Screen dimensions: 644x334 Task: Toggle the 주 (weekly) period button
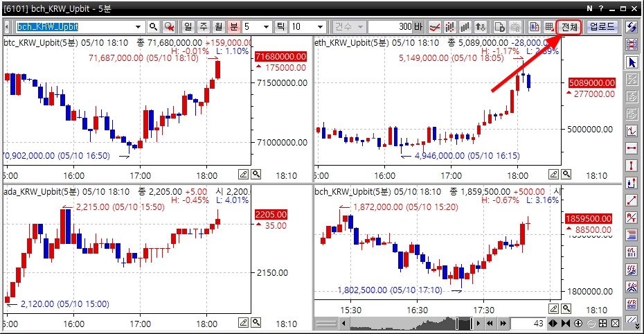click(204, 27)
